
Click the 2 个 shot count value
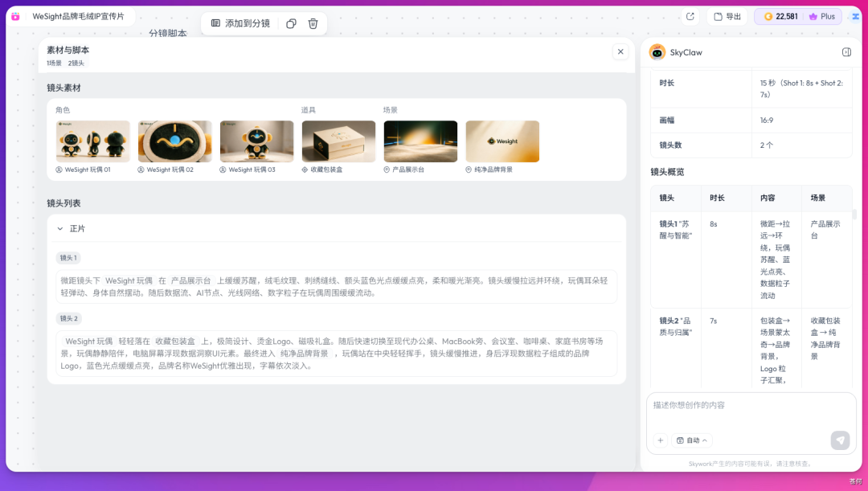pos(767,145)
